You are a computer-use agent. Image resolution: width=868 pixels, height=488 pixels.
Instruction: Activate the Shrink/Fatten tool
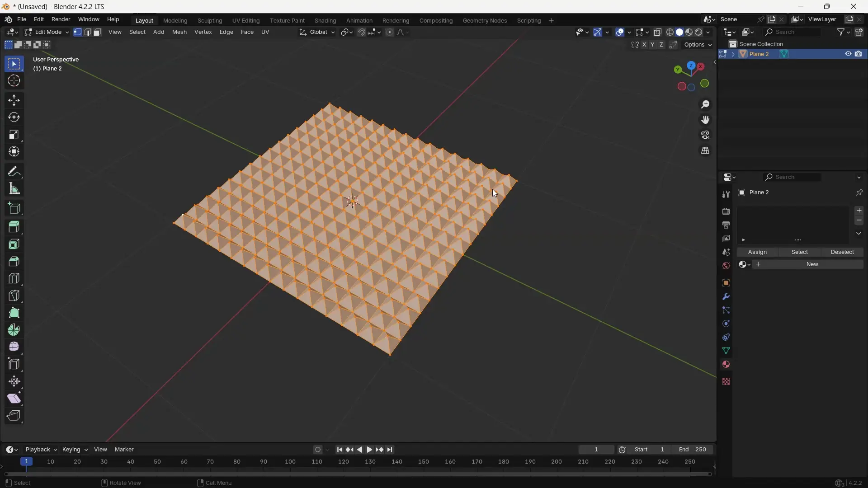click(14, 382)
